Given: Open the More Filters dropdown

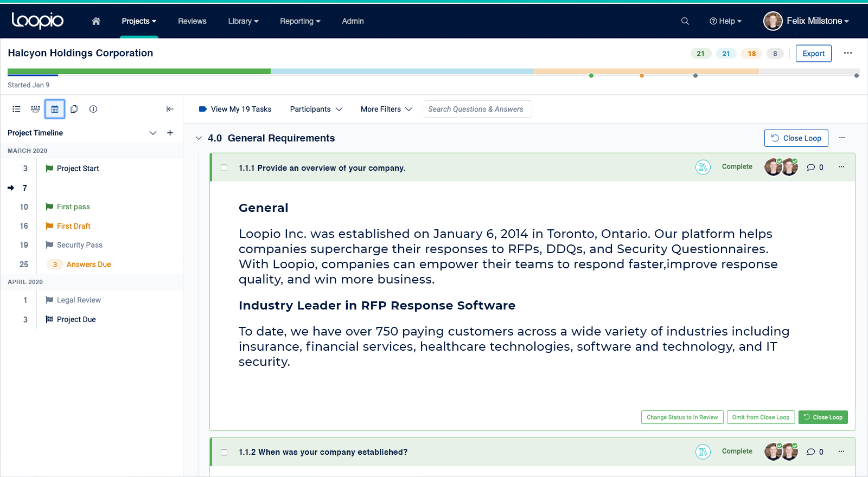Looking at the screenshot, I should point(386,109).
